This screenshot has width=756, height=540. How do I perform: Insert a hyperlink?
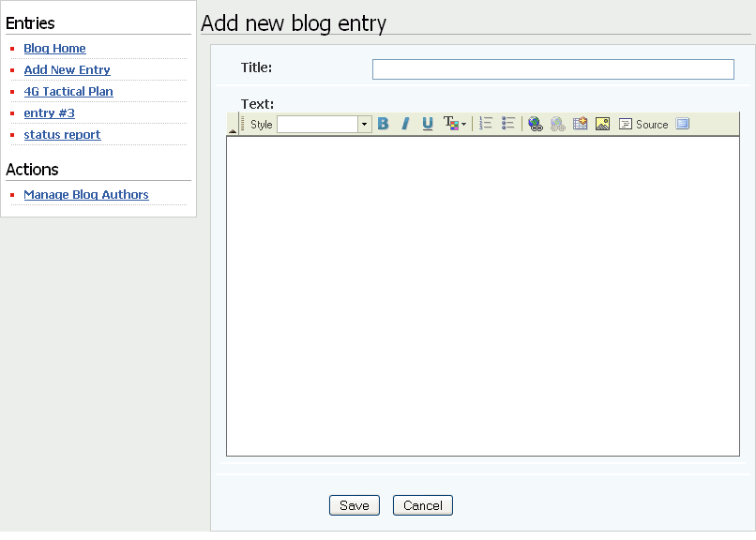point(536,123)
